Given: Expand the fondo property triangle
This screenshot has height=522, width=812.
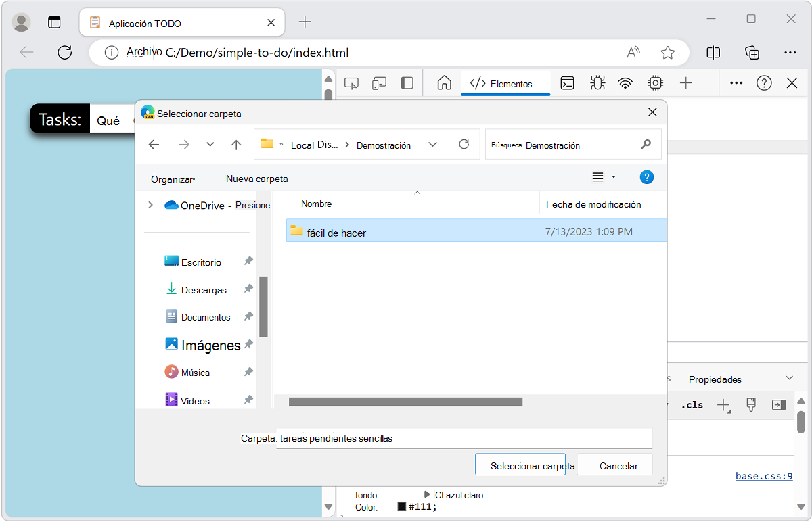Looking at the screenshot, I should [427, 495].
